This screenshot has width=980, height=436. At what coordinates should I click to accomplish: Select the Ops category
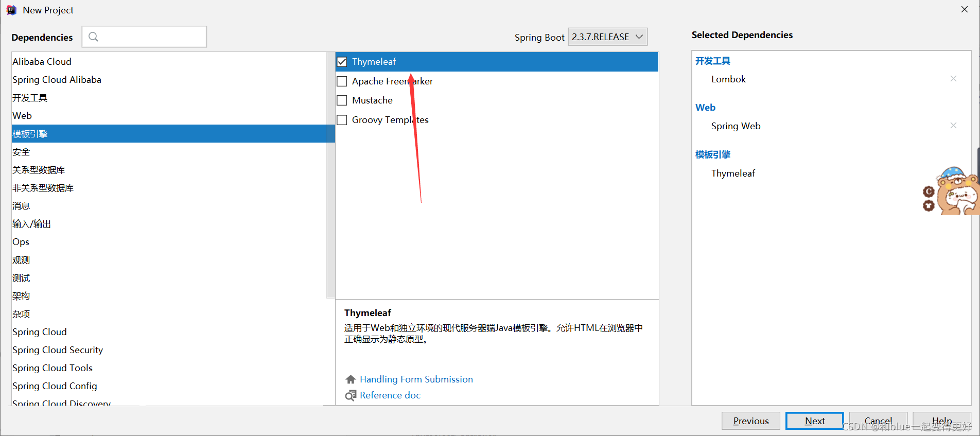click(x=169, y=241)
